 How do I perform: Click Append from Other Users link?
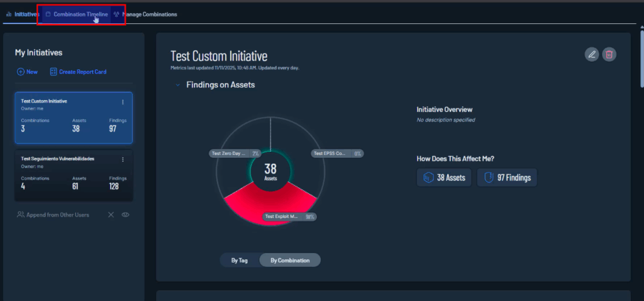57,215
